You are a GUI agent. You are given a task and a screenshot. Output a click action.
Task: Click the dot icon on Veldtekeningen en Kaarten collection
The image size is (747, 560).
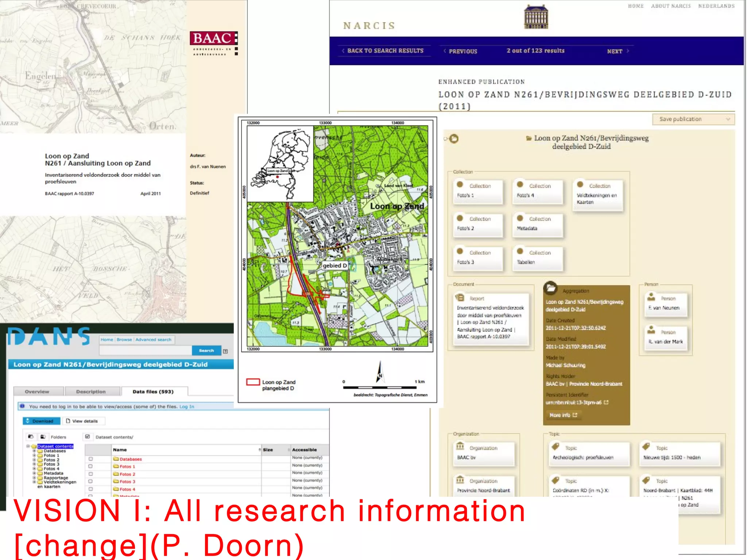580,184
